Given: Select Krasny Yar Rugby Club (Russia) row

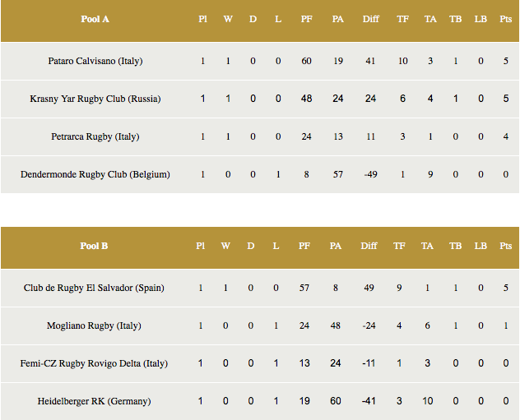Looking at the screenshot, I should (x=95, y=99).
